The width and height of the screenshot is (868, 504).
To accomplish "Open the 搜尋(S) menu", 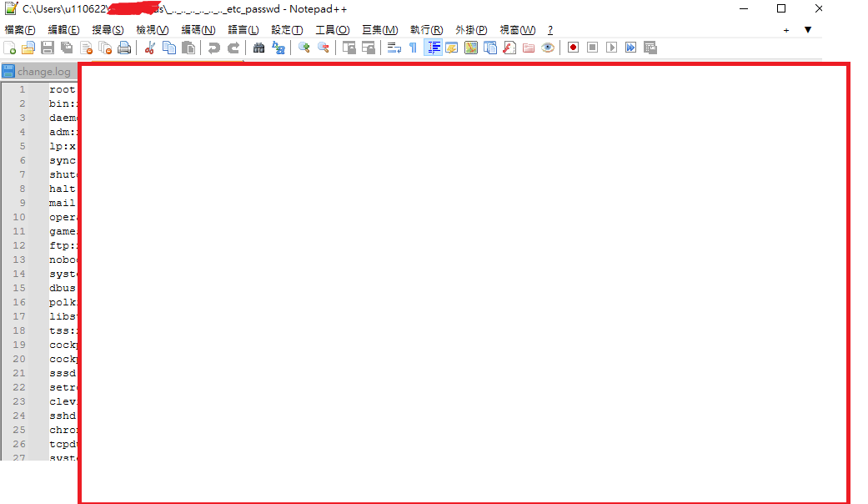I will (108, 30).
